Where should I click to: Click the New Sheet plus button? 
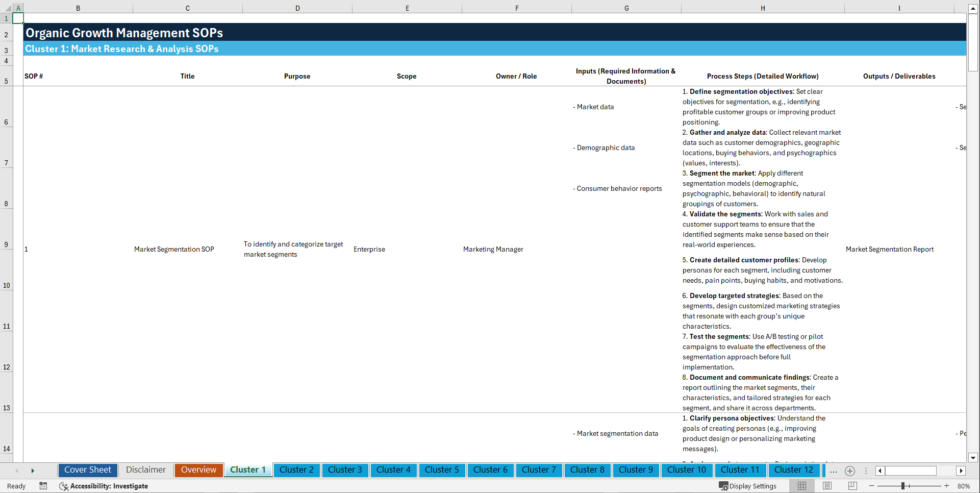coord(850,471)
